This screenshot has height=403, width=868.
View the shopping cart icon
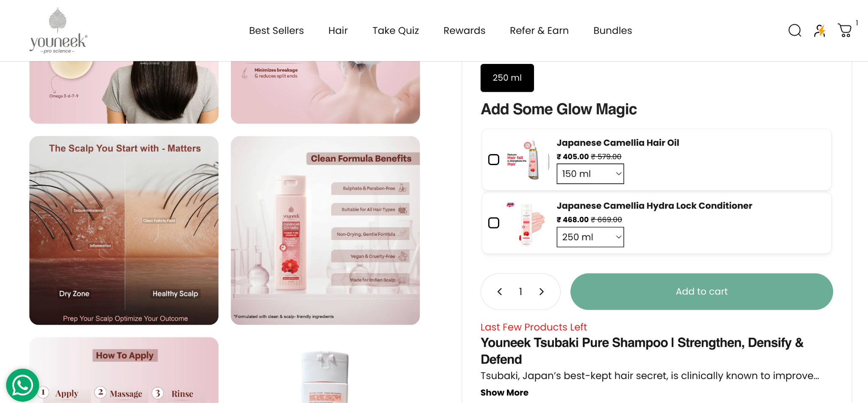(x=845, y=30)
